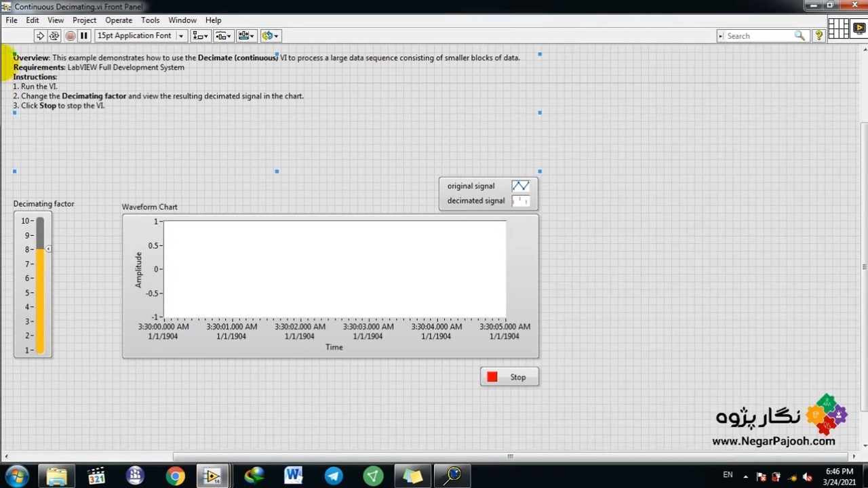Screen dimensions: 868x488
Task: Toggle the decimated signal plot legend icon
Action: [520, 201]
